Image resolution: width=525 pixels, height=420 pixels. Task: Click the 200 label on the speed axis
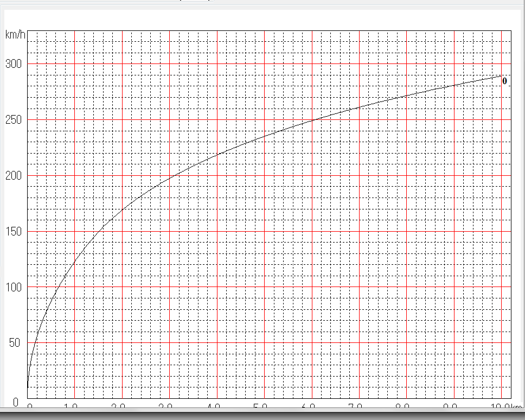[x=13, y=175]
